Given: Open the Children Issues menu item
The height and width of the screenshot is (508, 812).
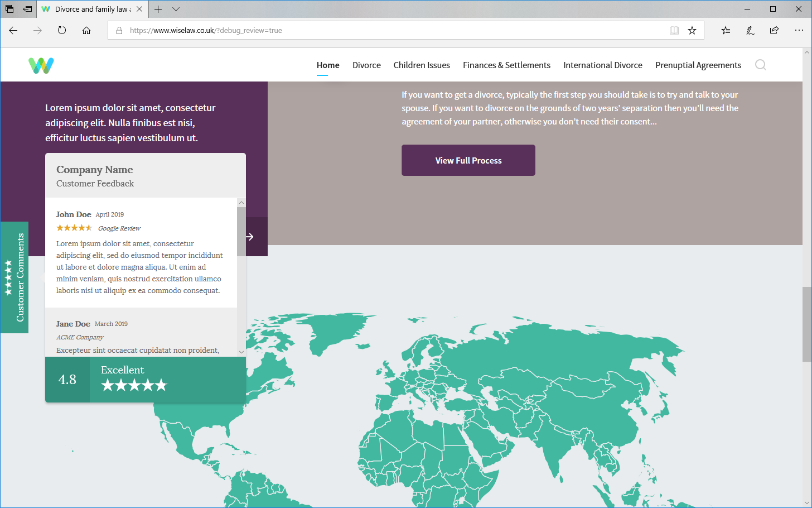Looking at the screenshot, I should click(x=422, y=65).
